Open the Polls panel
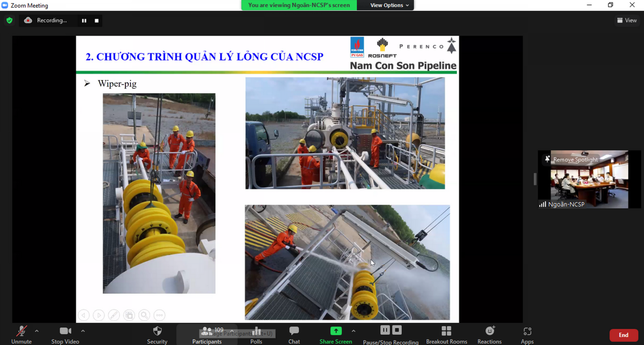644x345 pixels. (x=256, y=335)
